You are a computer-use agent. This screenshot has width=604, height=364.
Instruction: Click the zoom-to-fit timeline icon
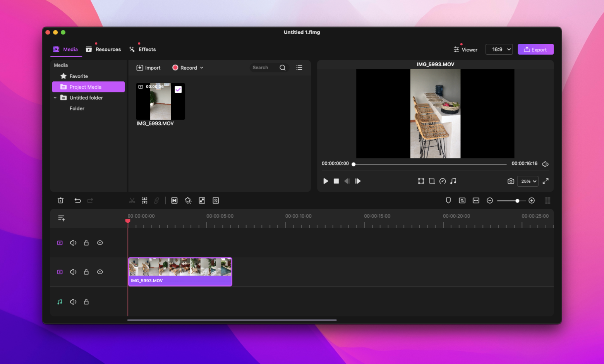(x=462, y=201)
